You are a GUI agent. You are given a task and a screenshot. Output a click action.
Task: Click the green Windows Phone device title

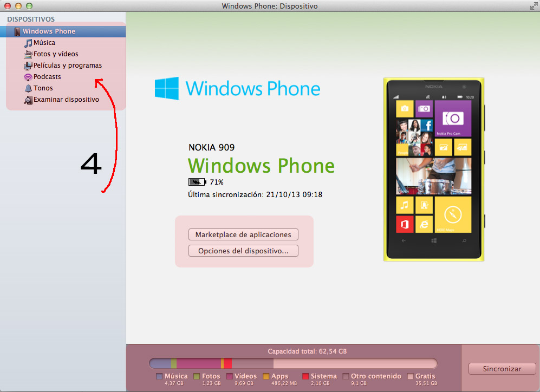[x=261, y=166]
